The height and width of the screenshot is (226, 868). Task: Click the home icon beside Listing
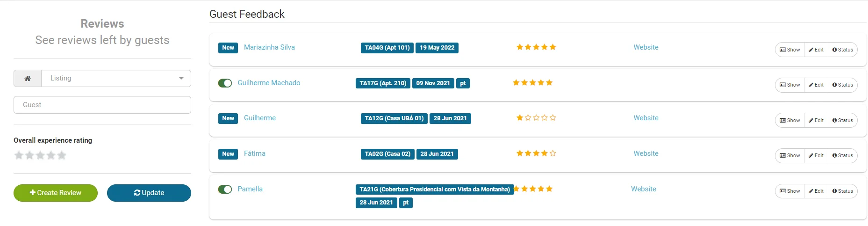(28, 79)
